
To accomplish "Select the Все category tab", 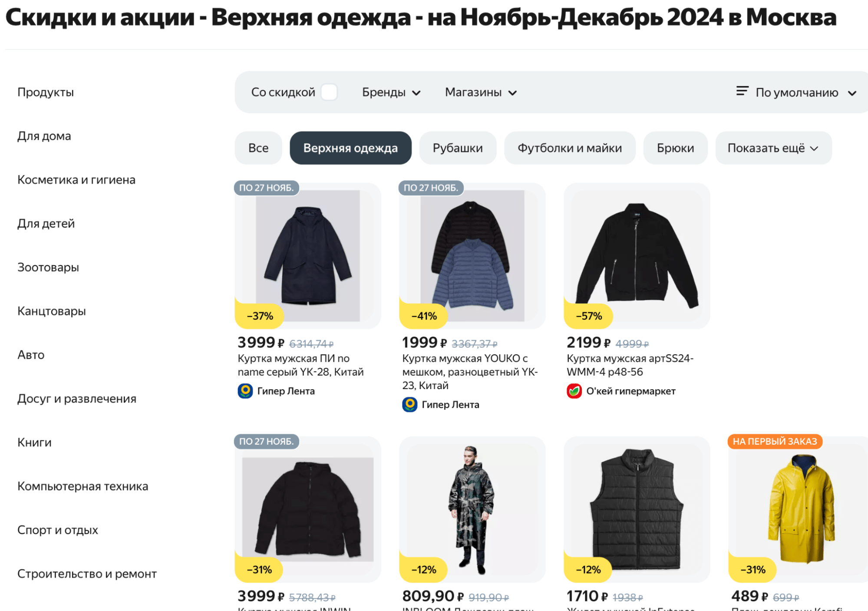I will tap(258, 148).
